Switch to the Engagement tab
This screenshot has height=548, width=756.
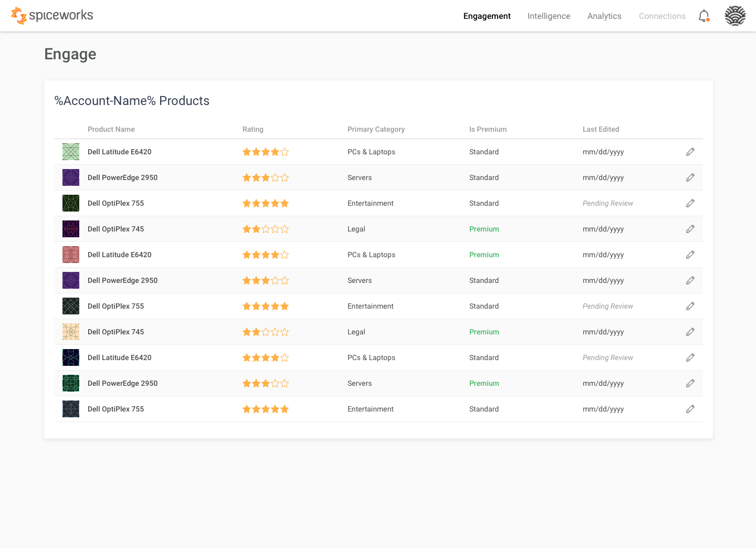[x=487, y=16]
